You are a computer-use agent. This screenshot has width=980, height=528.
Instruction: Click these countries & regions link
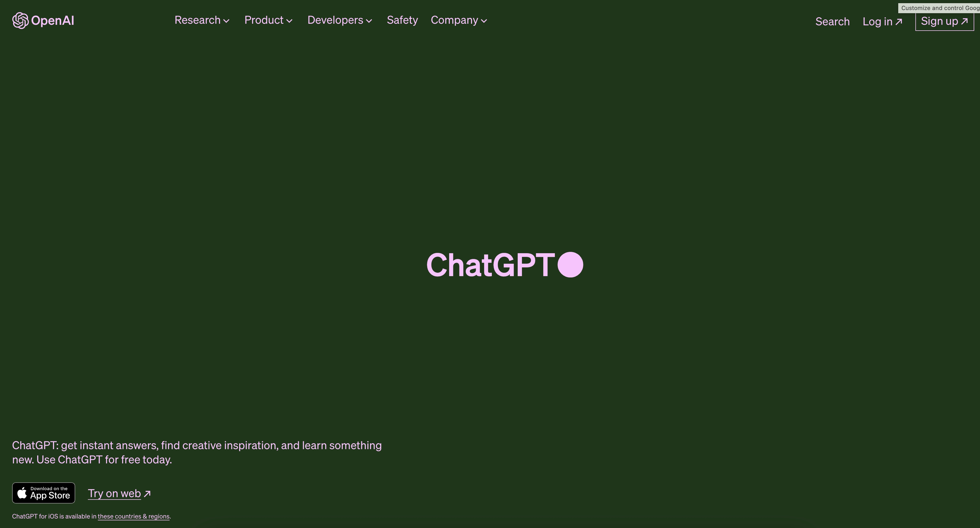coord(133,516)
